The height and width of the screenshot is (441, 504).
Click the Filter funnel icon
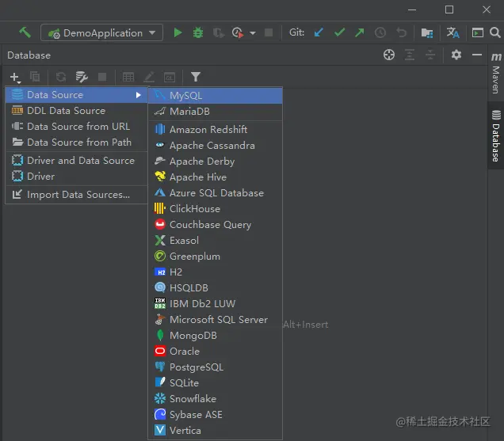196,77
